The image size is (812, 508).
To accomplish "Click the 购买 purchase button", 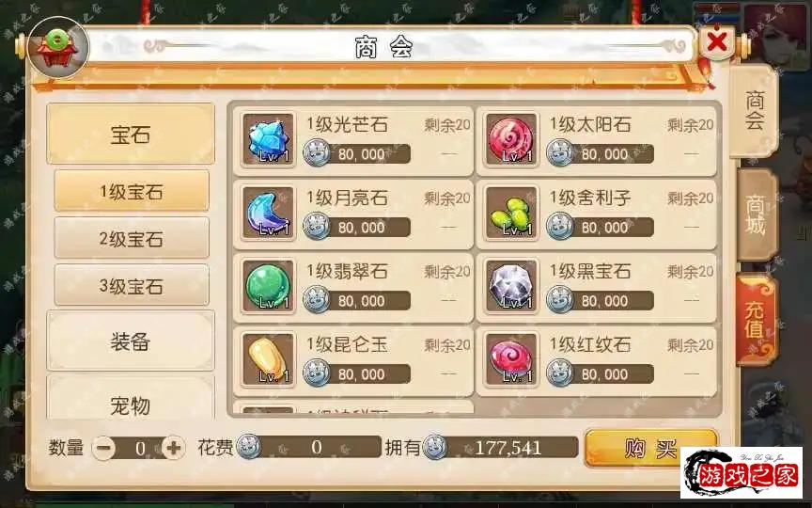I will (x=650, y=448).
